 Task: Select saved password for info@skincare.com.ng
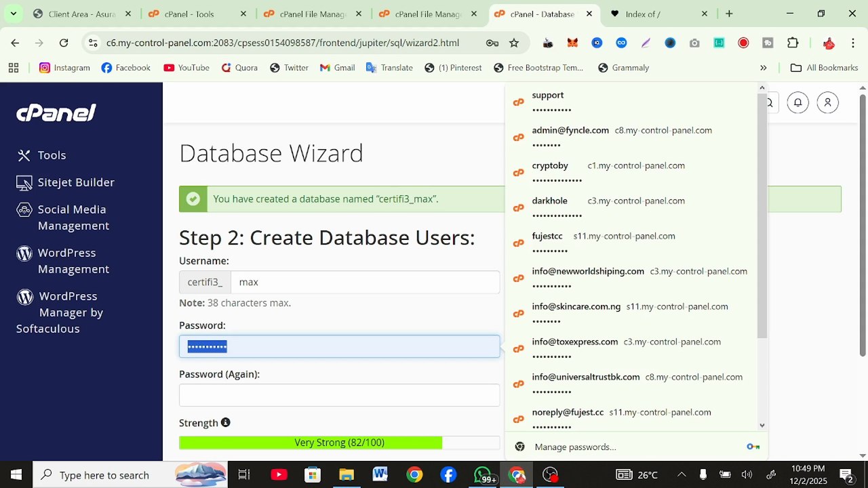[632, 313]
